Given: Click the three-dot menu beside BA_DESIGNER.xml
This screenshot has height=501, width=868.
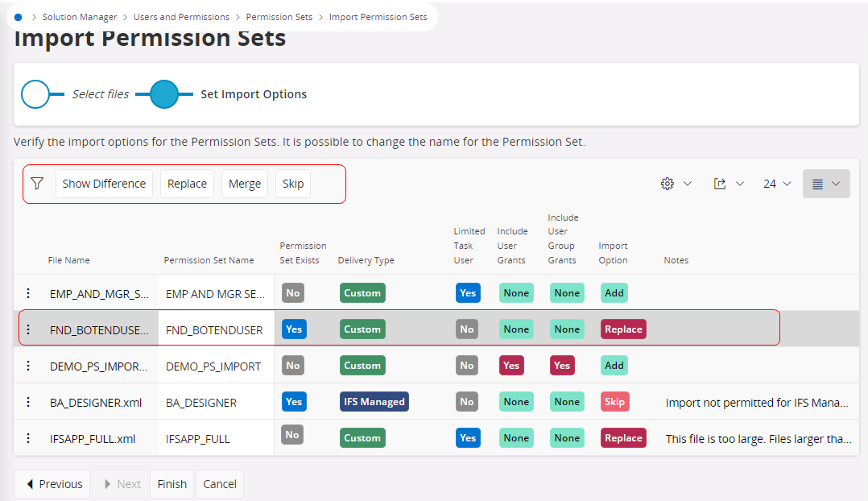Looking at the screenshot, I should pyautogui.click(x=28, y=401).
